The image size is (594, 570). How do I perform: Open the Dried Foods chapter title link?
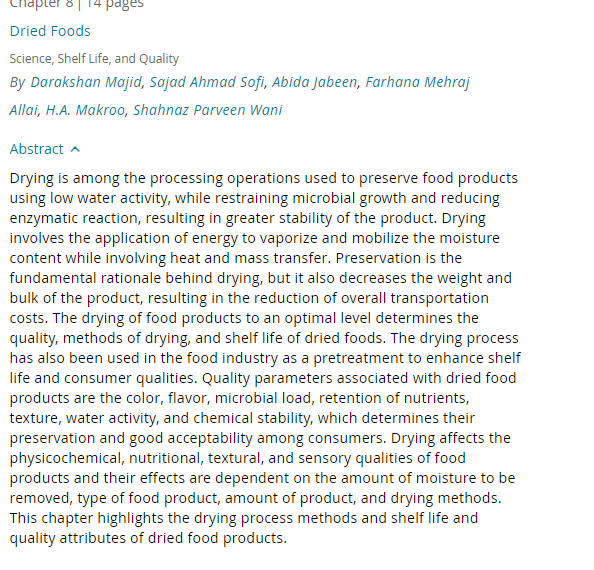(50, 31)
